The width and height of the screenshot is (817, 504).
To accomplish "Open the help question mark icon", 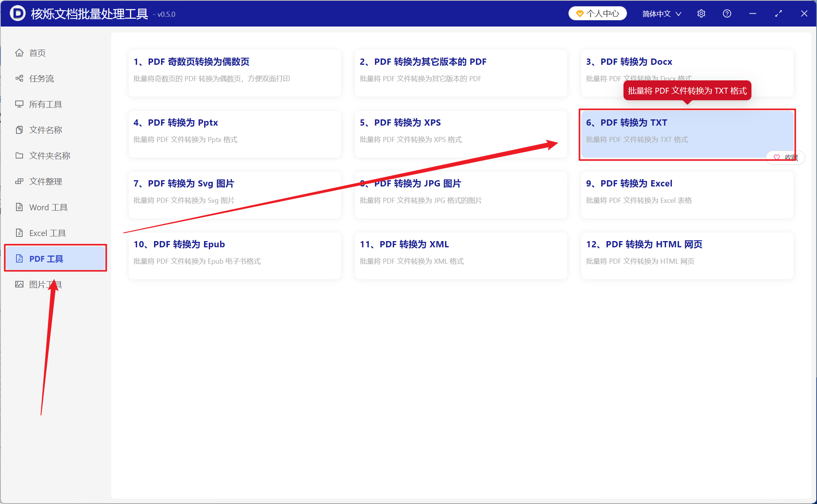I will (x=727, y=14).
